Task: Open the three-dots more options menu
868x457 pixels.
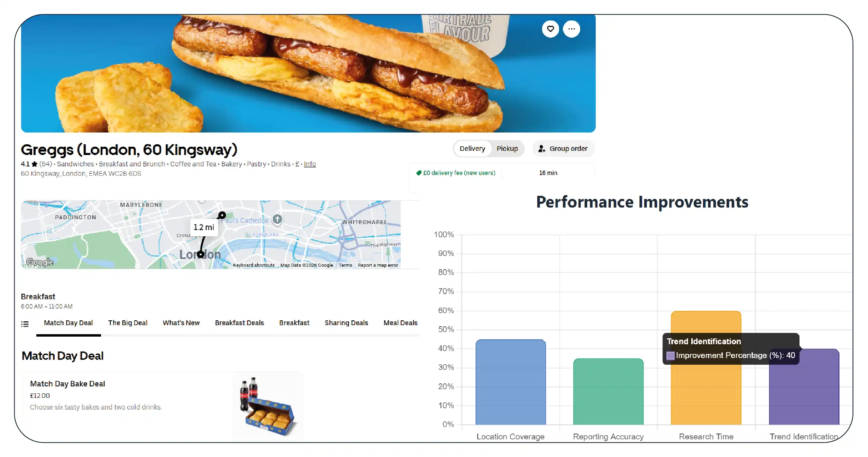Action: click(571, 29)
